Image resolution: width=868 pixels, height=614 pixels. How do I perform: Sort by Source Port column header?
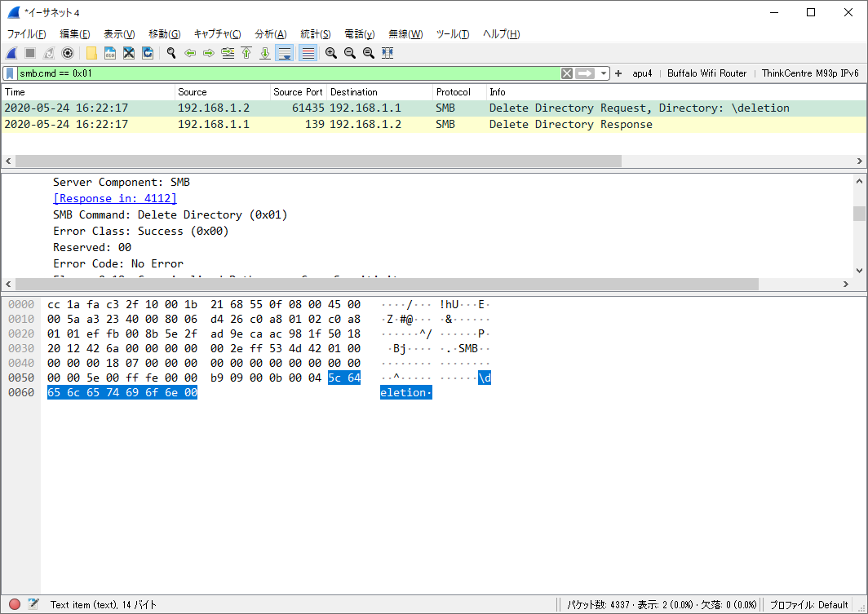298,92
